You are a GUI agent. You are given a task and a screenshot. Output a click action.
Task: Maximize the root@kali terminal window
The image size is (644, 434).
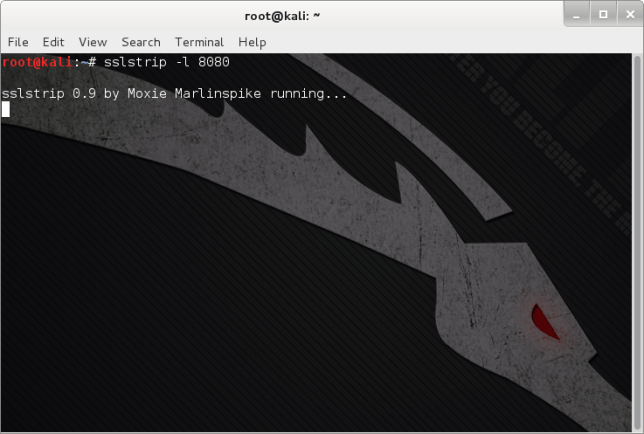point(603,14)
